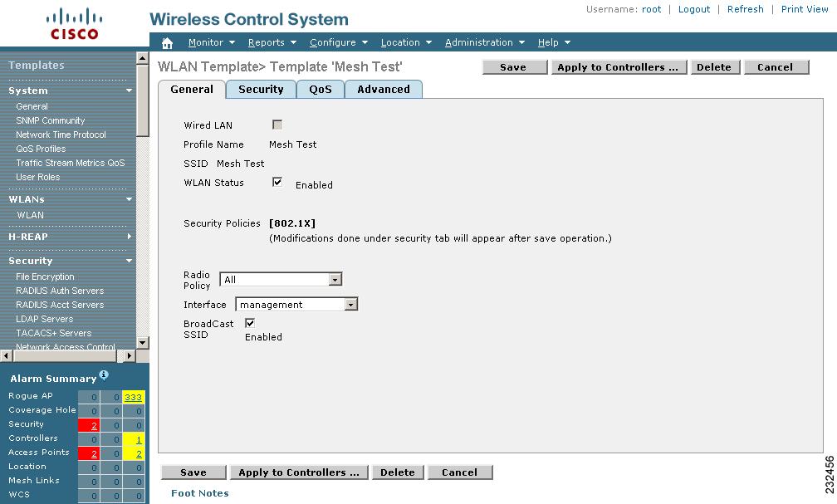837x504 pixels.
Task: Open the Help menu
Action: click(554, 42)
